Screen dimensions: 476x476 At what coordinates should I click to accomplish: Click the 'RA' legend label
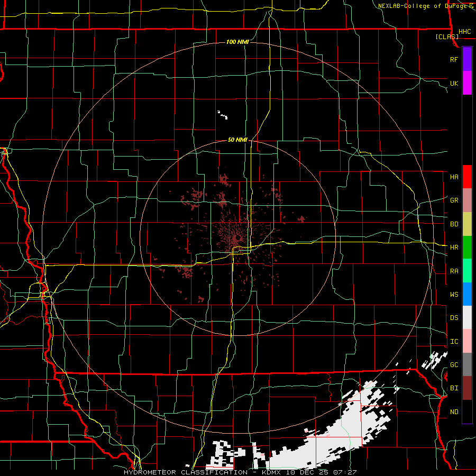454,271
